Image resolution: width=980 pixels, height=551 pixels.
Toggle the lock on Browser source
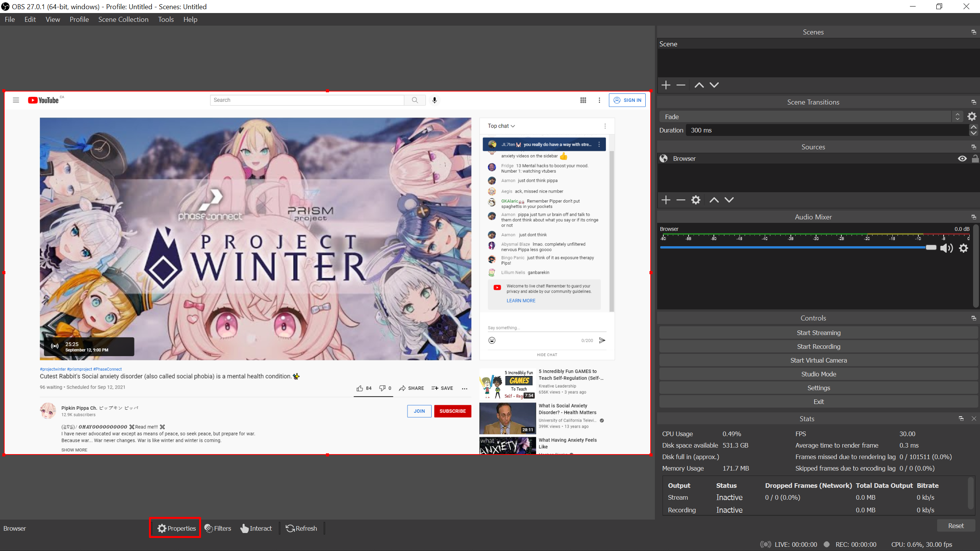[x=975, y=159]
